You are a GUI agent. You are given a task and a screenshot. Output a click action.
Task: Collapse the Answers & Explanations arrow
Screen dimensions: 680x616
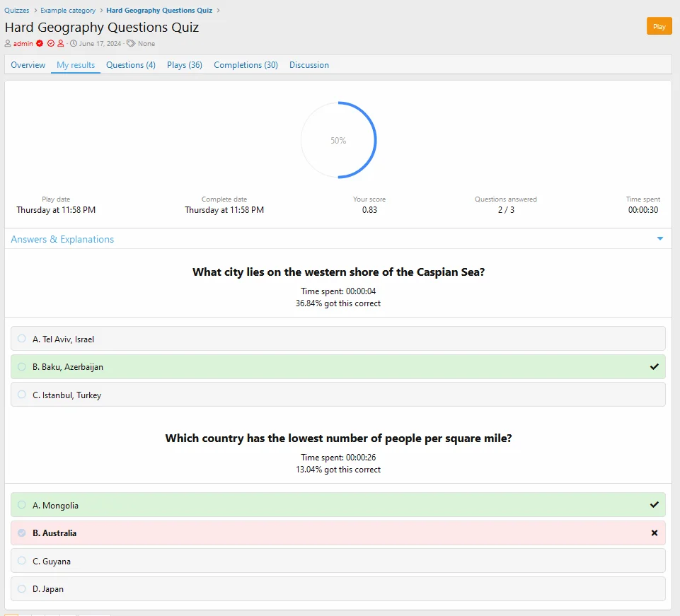click(x=659, y=239)
